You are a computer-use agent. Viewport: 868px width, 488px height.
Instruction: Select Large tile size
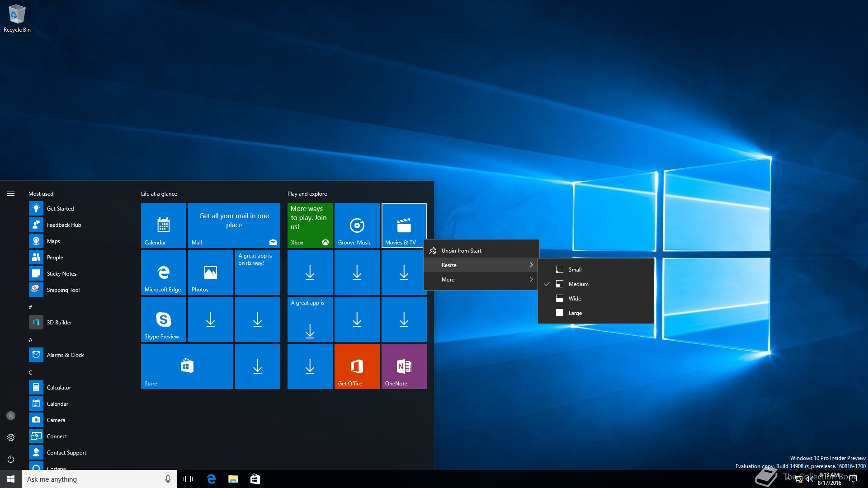(596, 313)
